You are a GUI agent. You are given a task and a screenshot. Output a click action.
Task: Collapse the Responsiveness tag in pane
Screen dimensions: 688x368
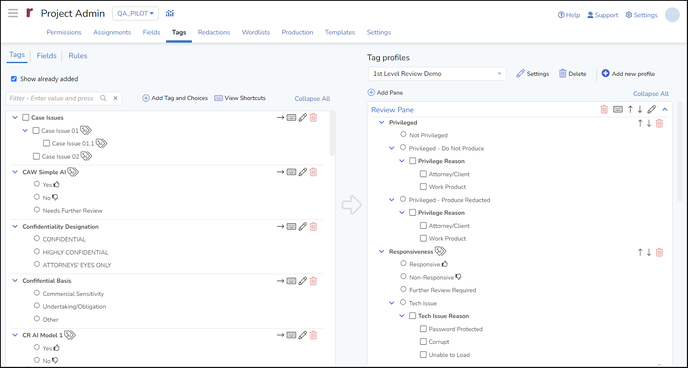[381, 252]
